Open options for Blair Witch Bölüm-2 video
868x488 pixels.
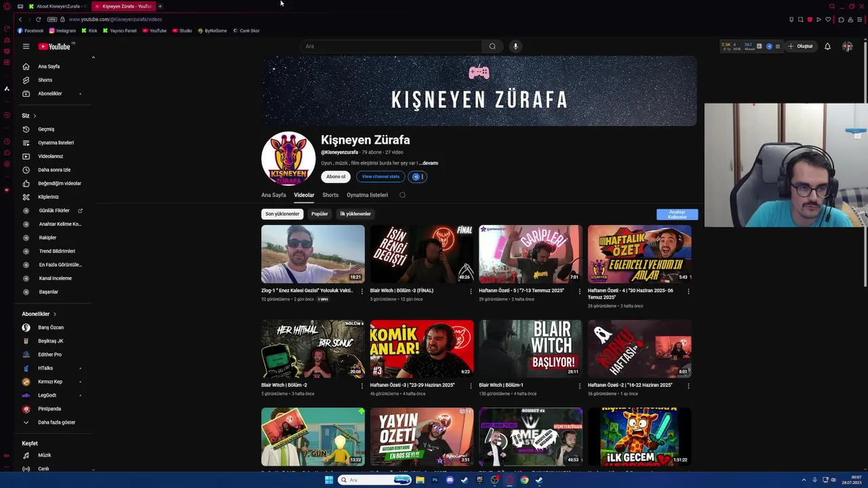click(361, 386)
